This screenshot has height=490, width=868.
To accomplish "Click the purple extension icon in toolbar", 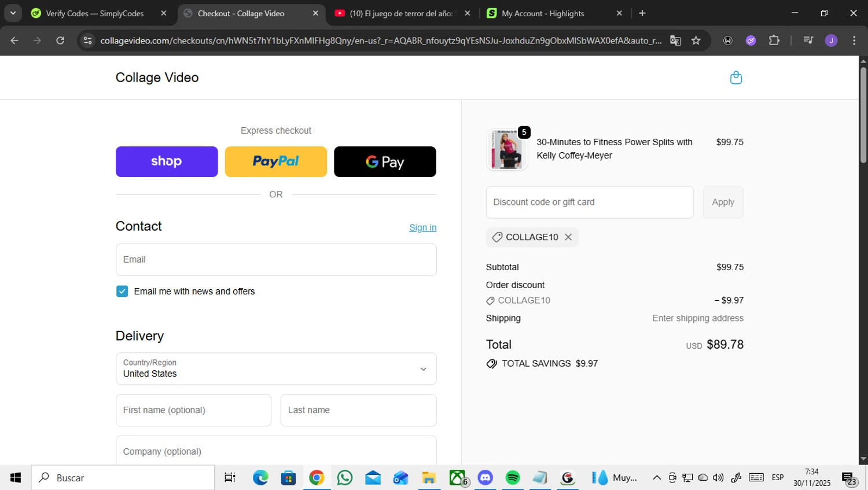I will click(751, 40).
